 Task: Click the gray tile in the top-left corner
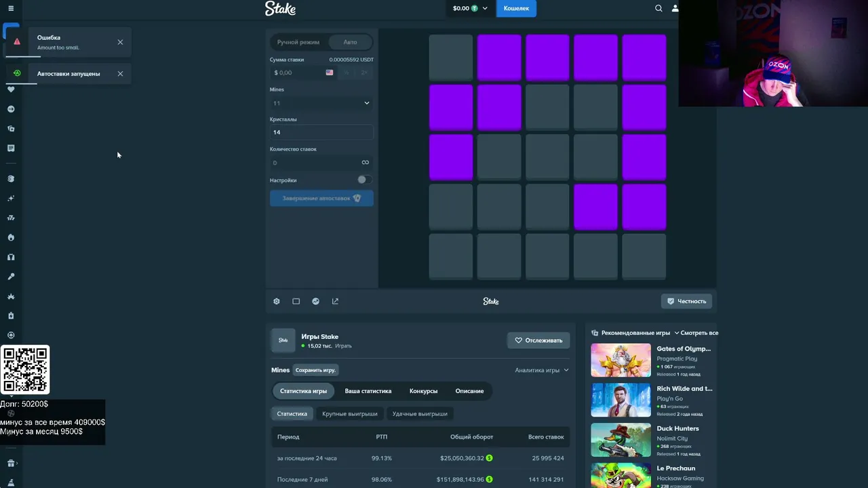451,57
